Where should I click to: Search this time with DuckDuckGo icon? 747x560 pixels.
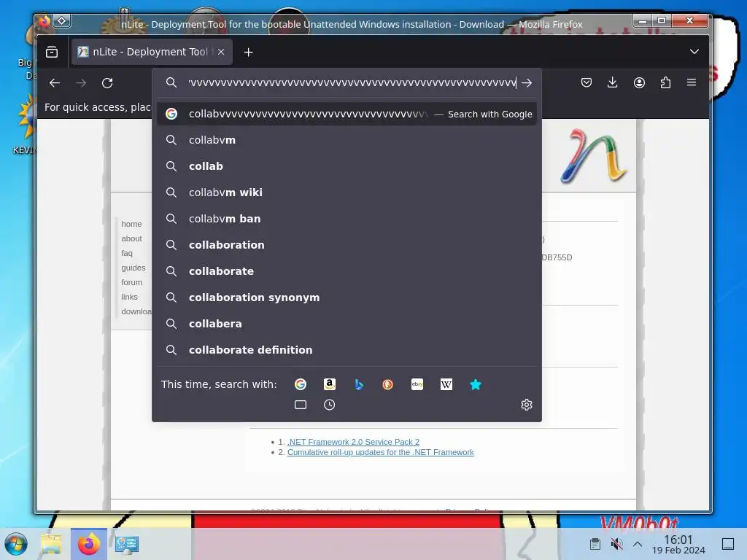[x=388, y=384]
